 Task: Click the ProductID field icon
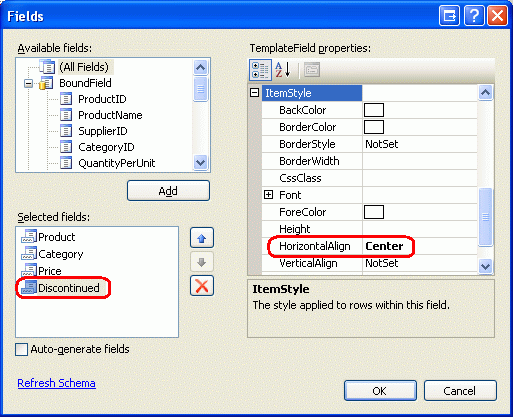66,99
